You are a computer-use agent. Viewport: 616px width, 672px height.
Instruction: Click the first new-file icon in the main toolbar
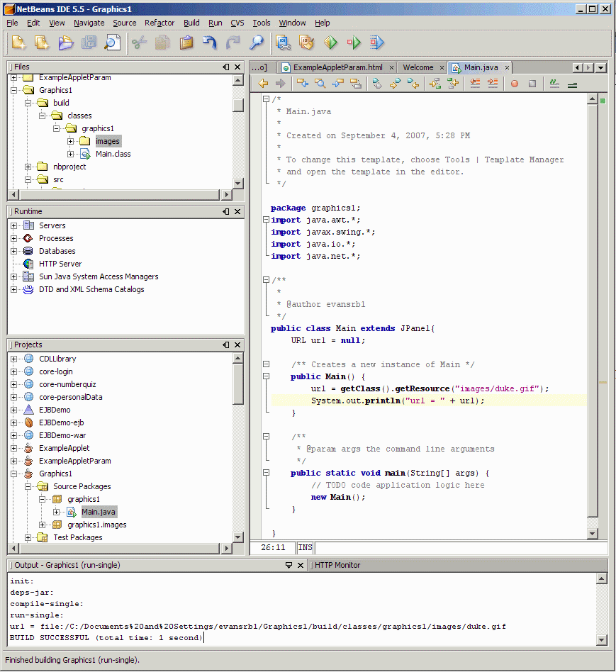(x=19, y=43)
